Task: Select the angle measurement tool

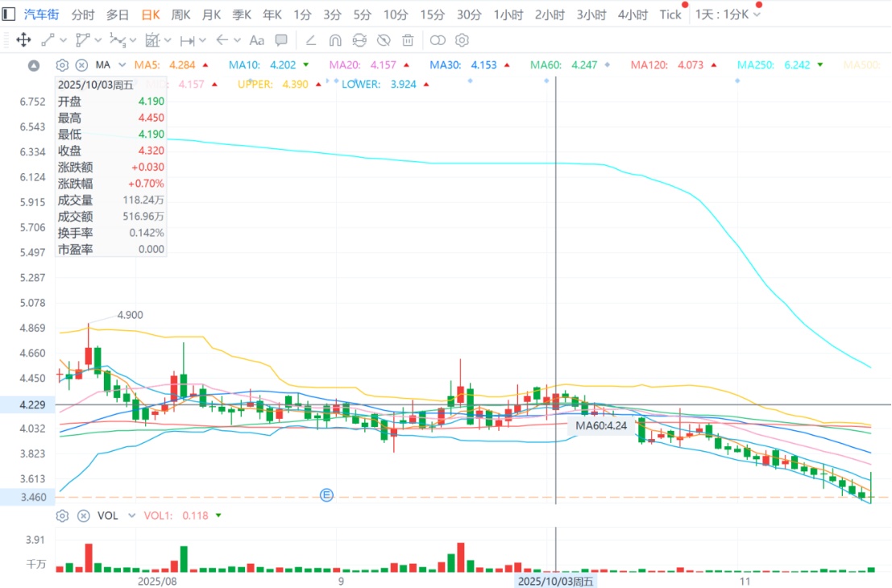Action: pyautogui.click(x=310, y=40)
